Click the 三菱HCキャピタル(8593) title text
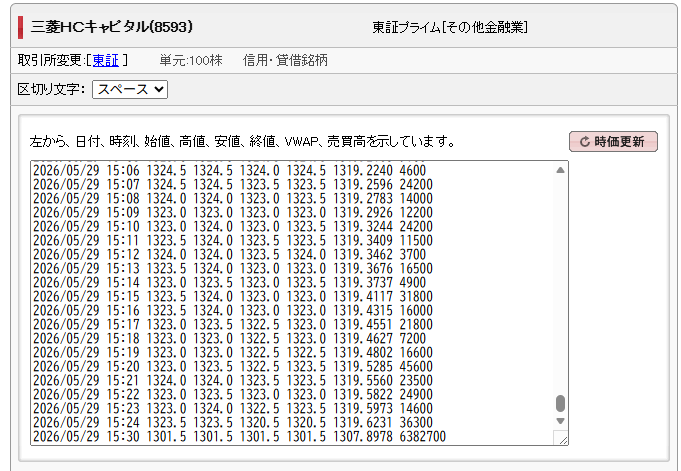The image size is (681, 471). click(x=112, y=27)
